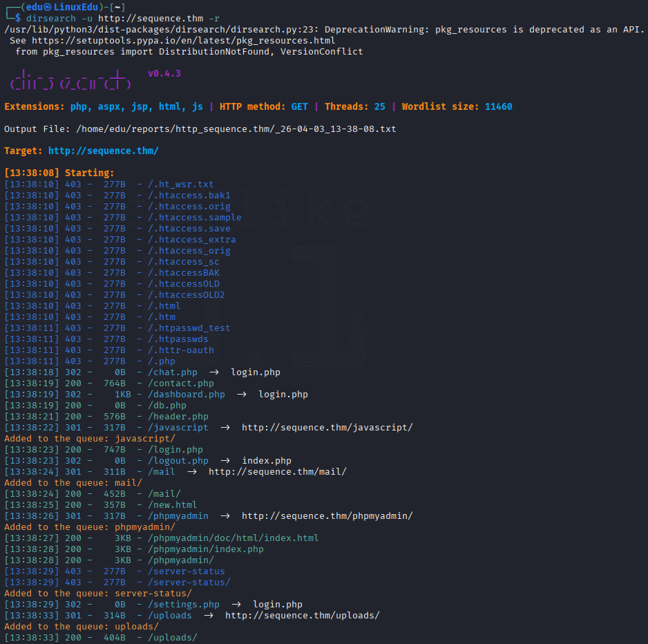The image size is (648, 644).
Task: Click the /new.html result path
Action: [x=172, y=505]
